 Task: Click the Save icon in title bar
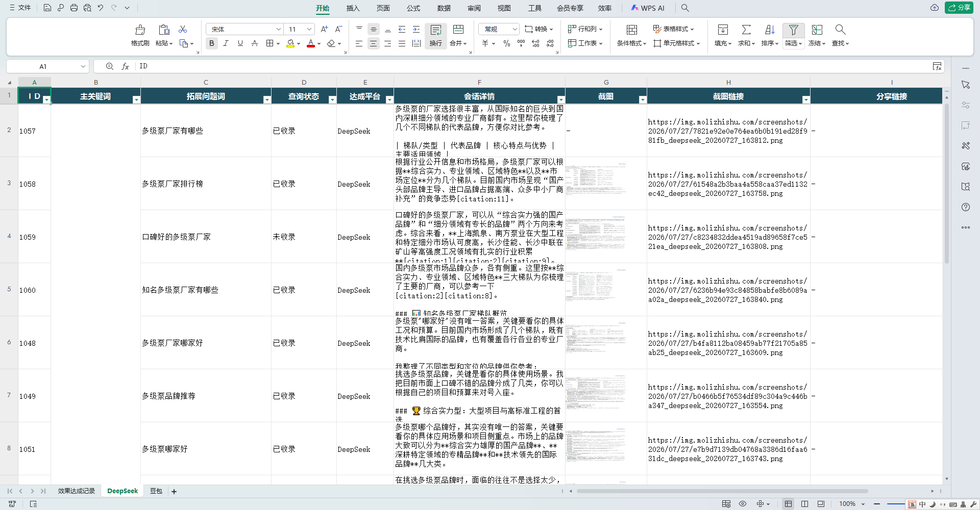pyautogui.click(x=47, y=8)
